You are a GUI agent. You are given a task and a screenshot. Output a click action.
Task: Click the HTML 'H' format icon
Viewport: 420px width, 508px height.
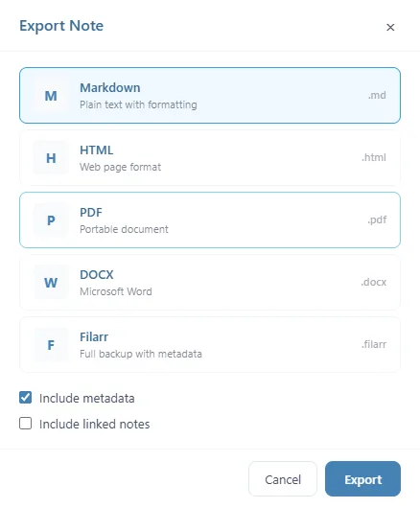(x=51, y=158)
